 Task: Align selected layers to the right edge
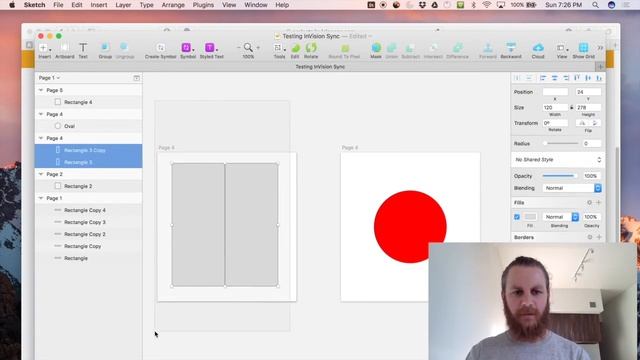pyautogui.click(x=566, y=78)
